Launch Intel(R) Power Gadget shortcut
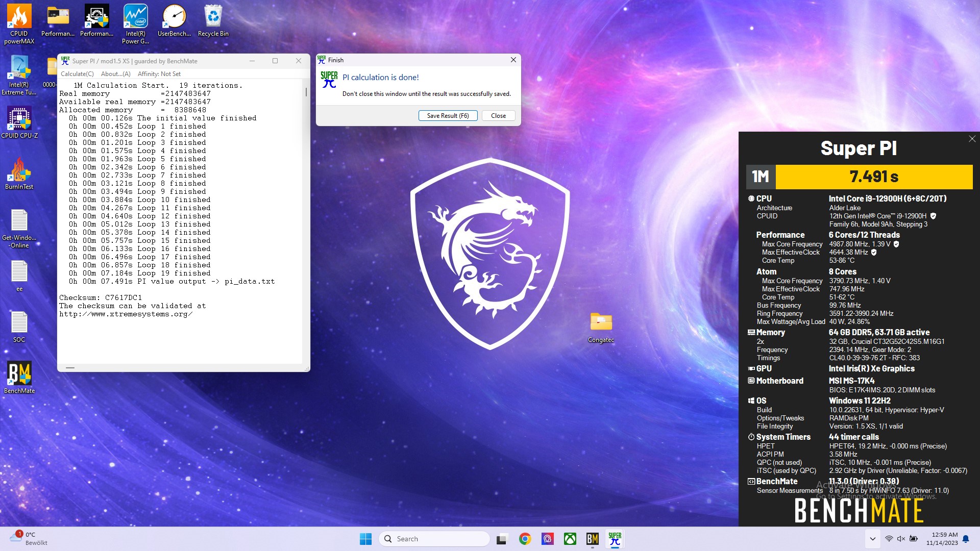The image size is (980, 551). pyautogui.click(x=135, y=24)
